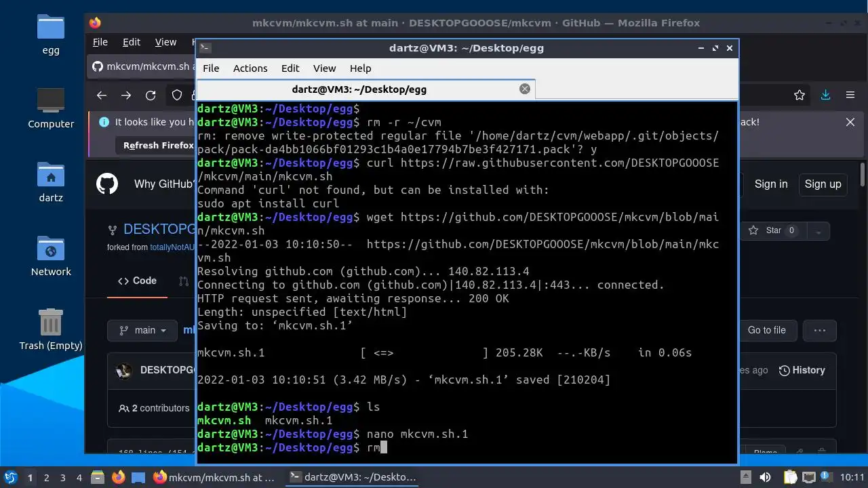The height and width of the screenshot is (488, 868).
Task: Open main branch dropdown on GitHub
Action: [142, 330]
